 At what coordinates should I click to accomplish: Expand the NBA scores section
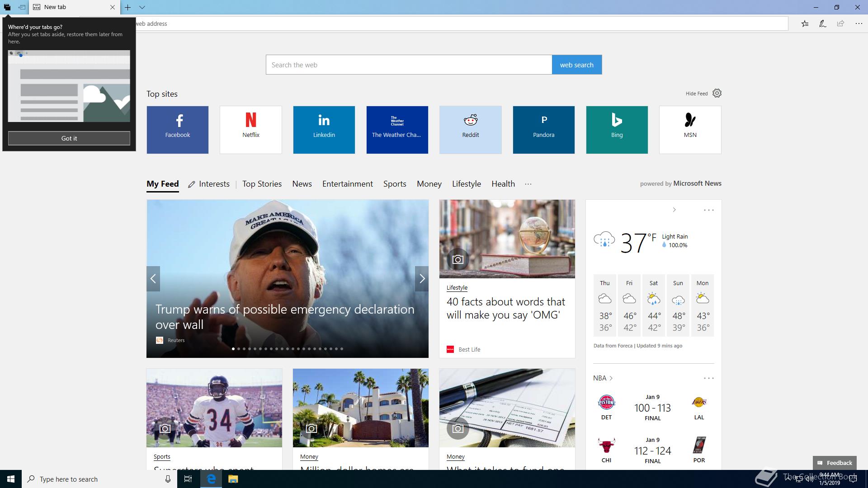click(x=603, y=378)
